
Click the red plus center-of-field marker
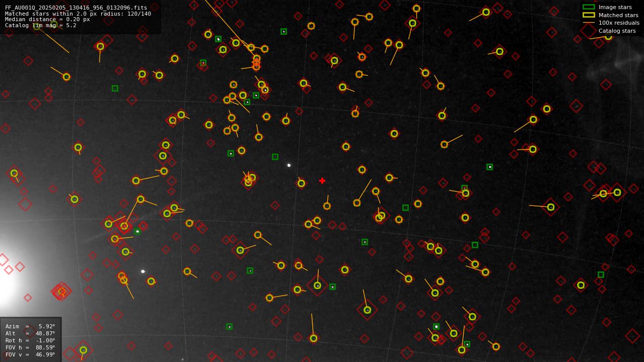pyautogui.click(x=322, y=181)
